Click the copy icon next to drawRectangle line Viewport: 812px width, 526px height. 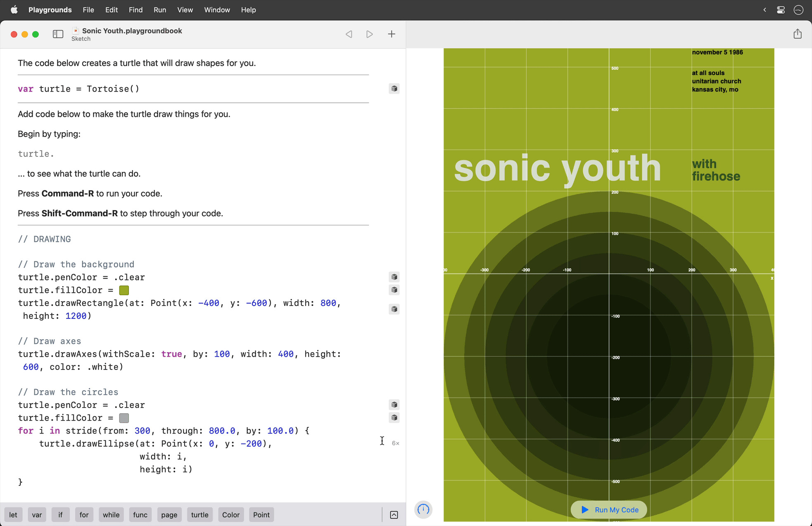[x=394, y=309]
